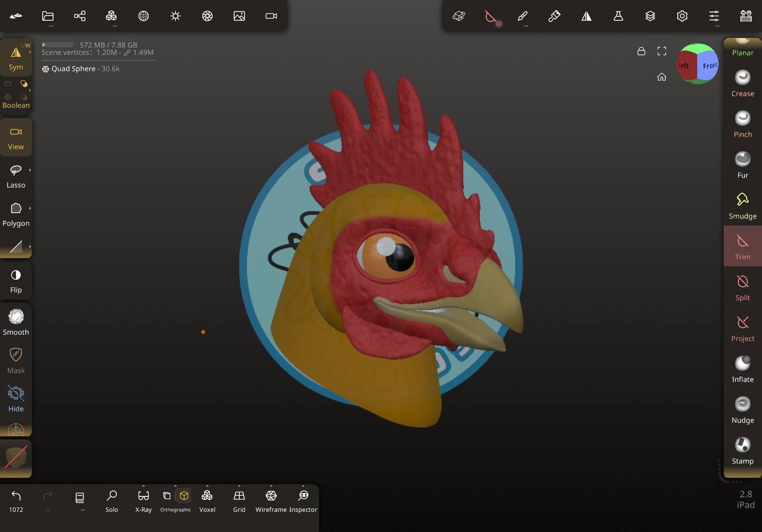
Task: Expand Polygon shape options arrow
Action: (x=30, y=208)
